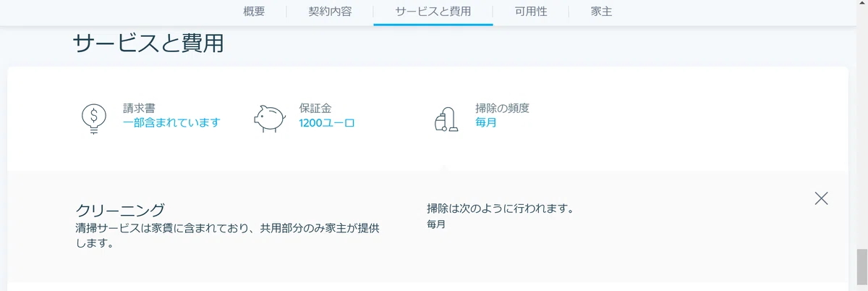The width and height of the screenshot is (868, 291).
Task: Click the blue 毎月 frequency link
Action: pos(486,122)
